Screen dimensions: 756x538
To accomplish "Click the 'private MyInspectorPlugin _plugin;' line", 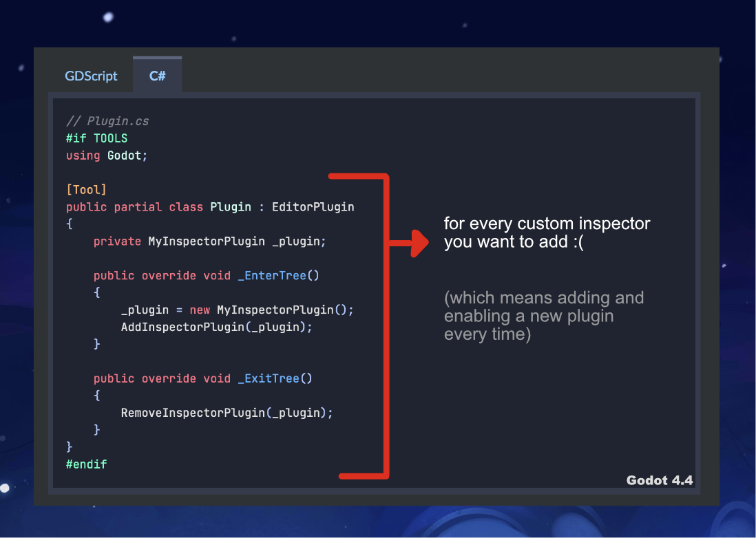I will click(210, 241).
